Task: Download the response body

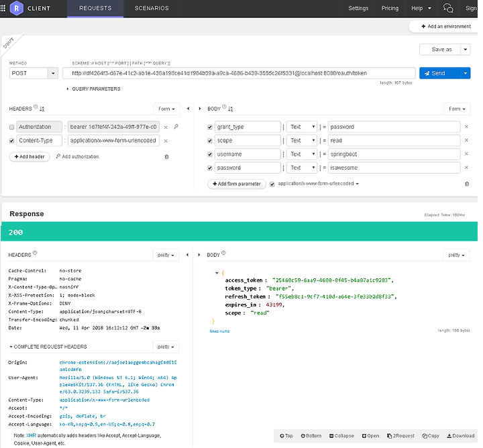Action: (x=461, y=436)
